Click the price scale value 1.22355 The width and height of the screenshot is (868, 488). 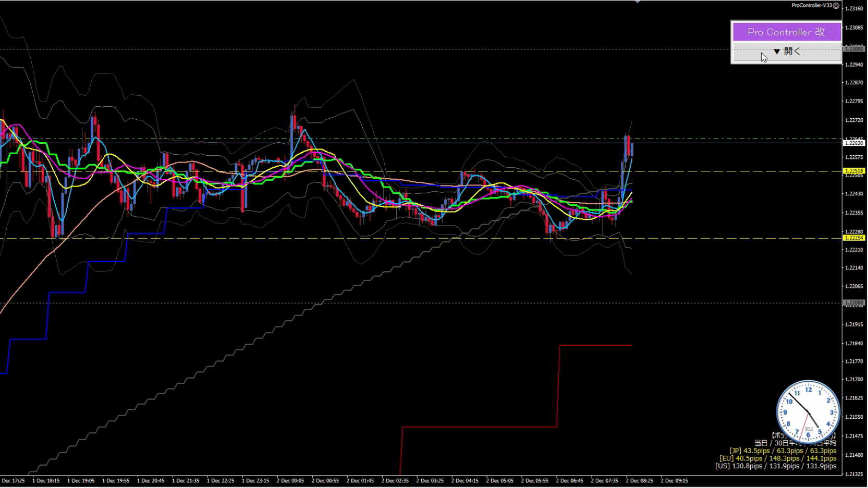point(854,212)
